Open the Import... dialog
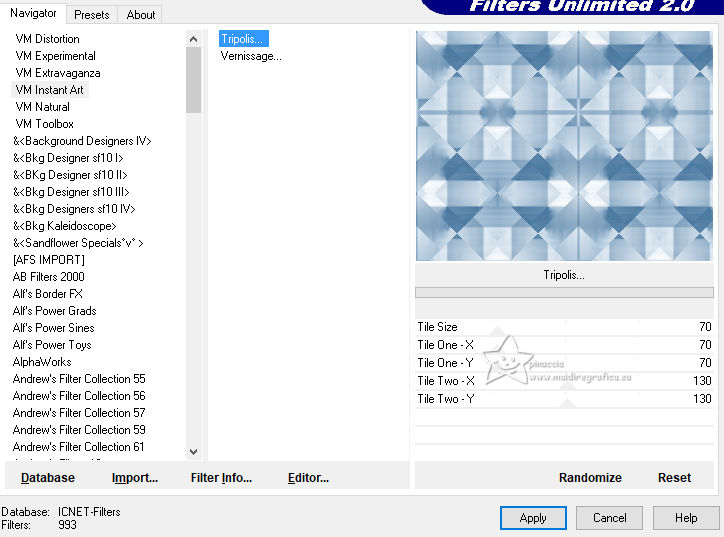 pos(135,477)
